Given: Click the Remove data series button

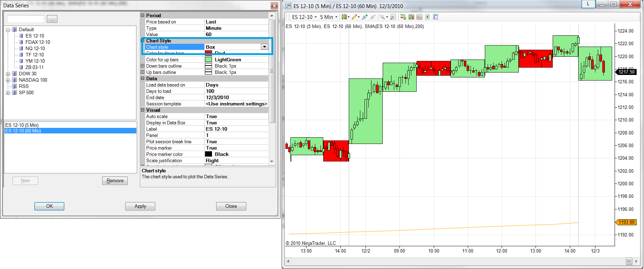Looking at the screenshot, I should (115, 181).
